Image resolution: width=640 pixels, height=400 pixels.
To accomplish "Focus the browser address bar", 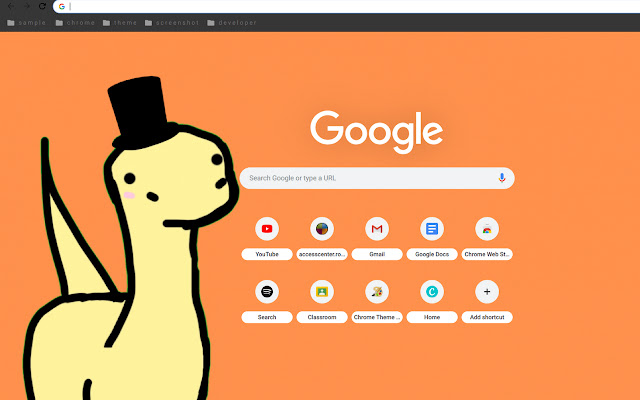I will (346, 7).
